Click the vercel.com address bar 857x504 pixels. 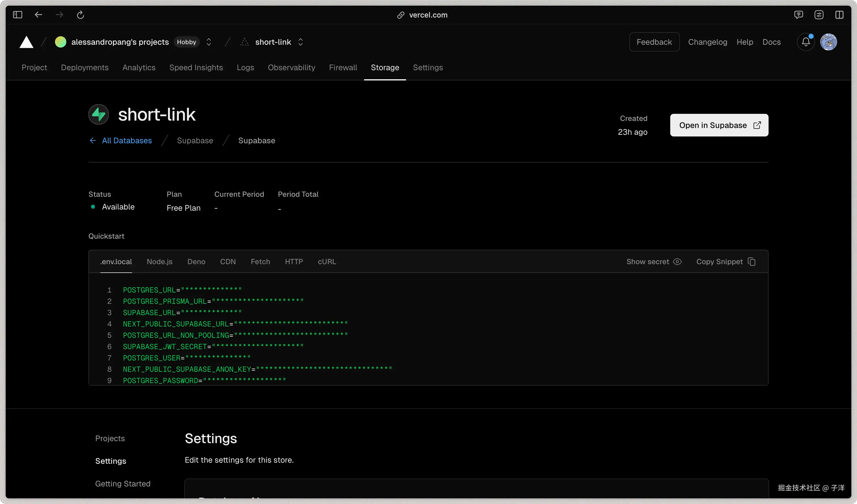pyautogui.click(x=428, y=15)
